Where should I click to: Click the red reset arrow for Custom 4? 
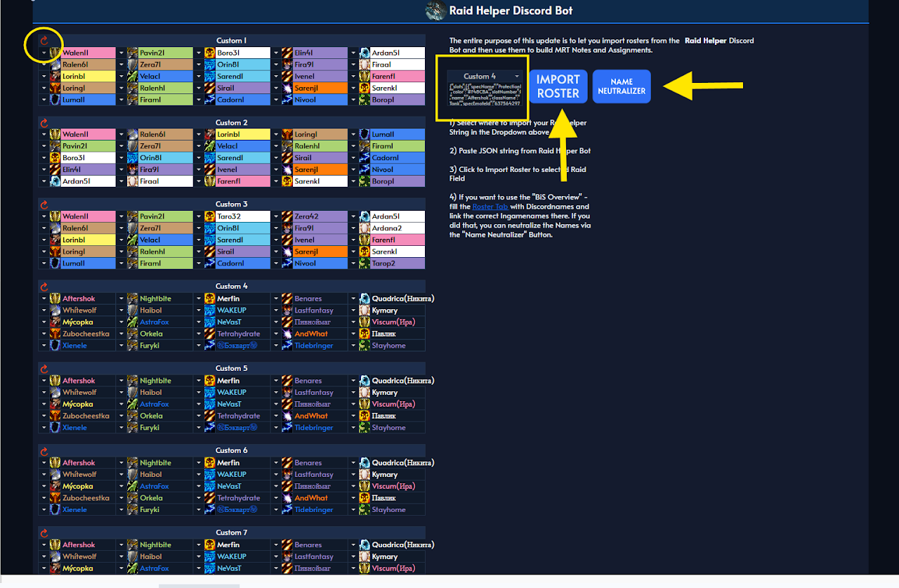[44, 287]
